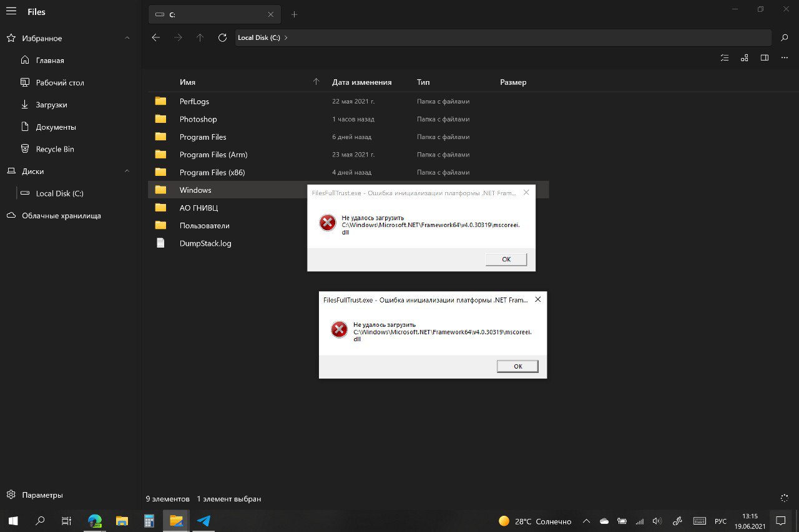Open the selection options toolbar icon

point(724,58)
